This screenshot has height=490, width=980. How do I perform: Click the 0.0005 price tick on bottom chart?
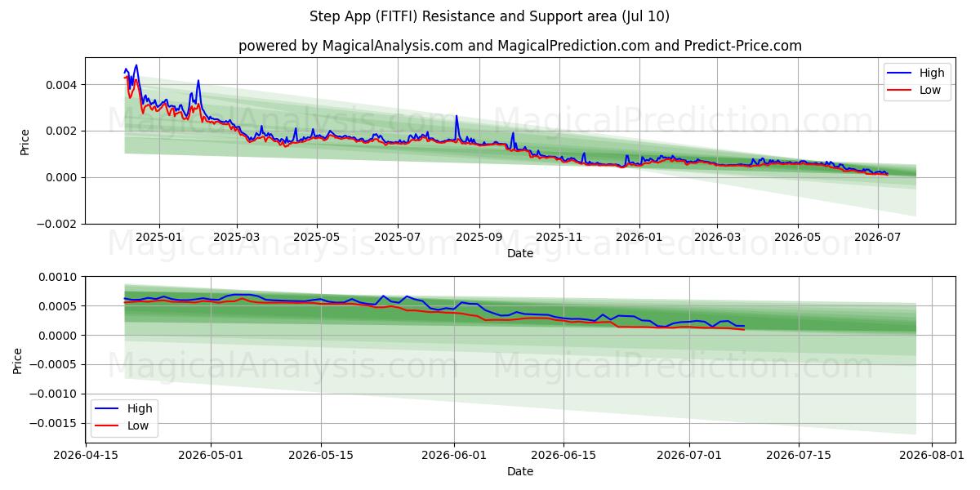click(x=60, y=307)
